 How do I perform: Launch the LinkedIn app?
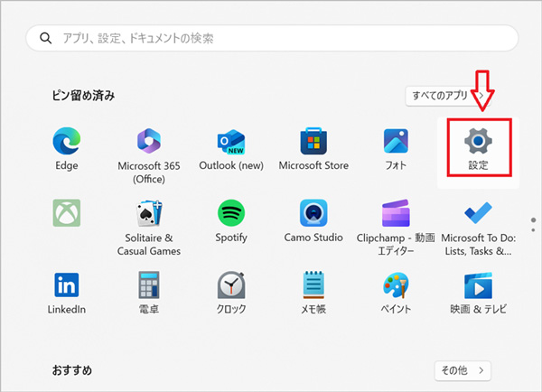click(67, 285)
